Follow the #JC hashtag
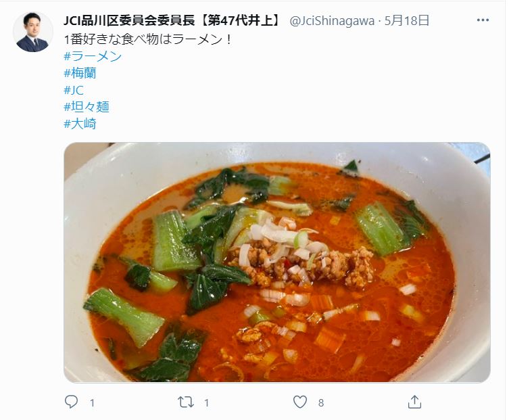This screenshot has width=509, height=420. click(74, 90)
